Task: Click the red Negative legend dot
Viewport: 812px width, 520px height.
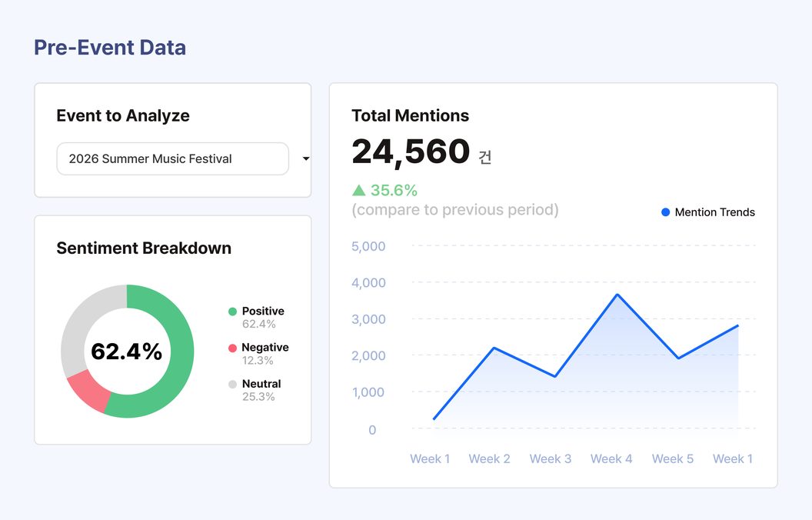Action: coord(232,348)
